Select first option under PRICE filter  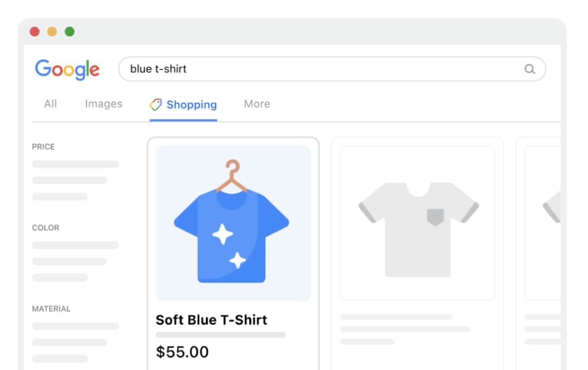pyautogui.click(x=75, y=164)
